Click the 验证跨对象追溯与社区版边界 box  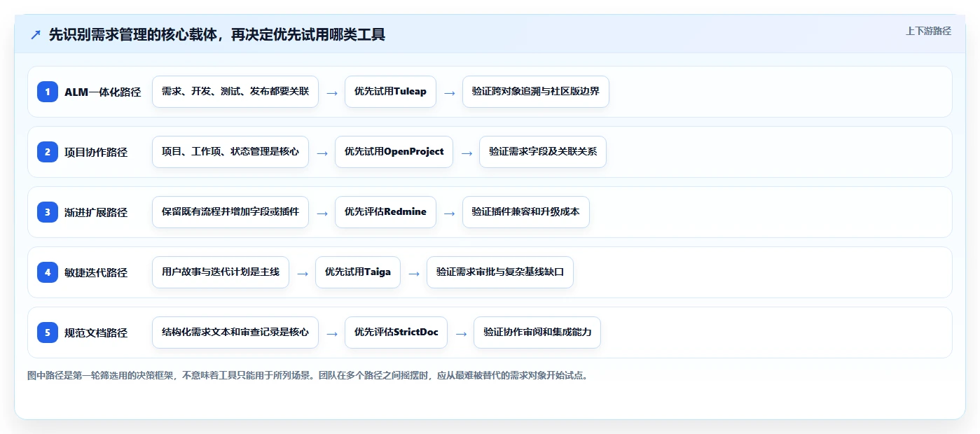pos(536,92)
